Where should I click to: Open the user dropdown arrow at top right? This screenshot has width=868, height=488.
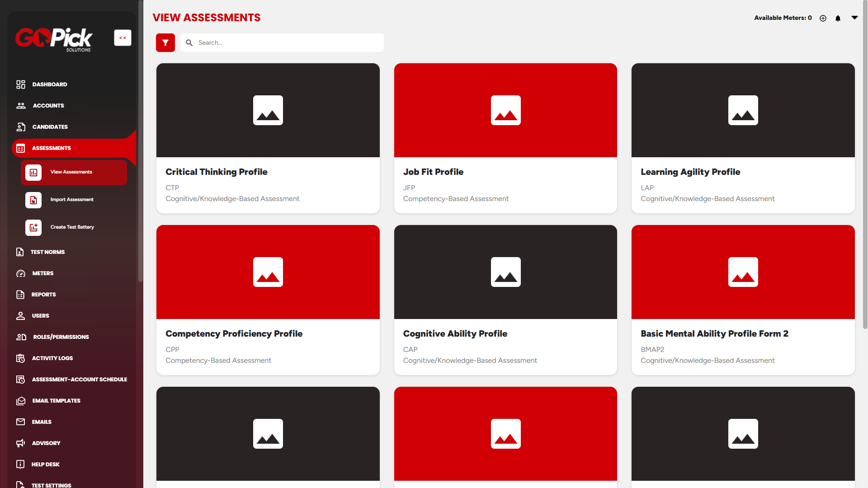click(x=854, y=18)
